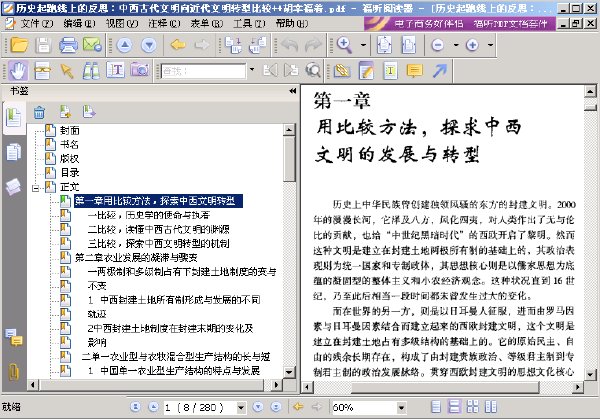Return to previous view with yellow arrow
This screenshot has width=600, height=419.
tap(178, 45)
